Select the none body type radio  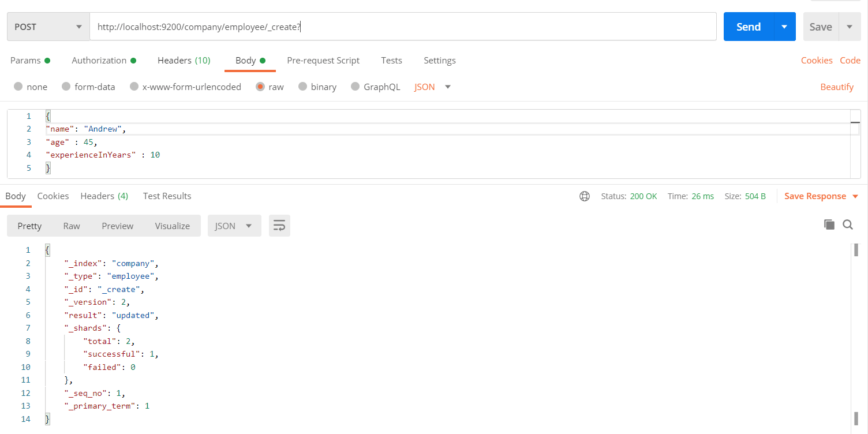click(18, 87)
